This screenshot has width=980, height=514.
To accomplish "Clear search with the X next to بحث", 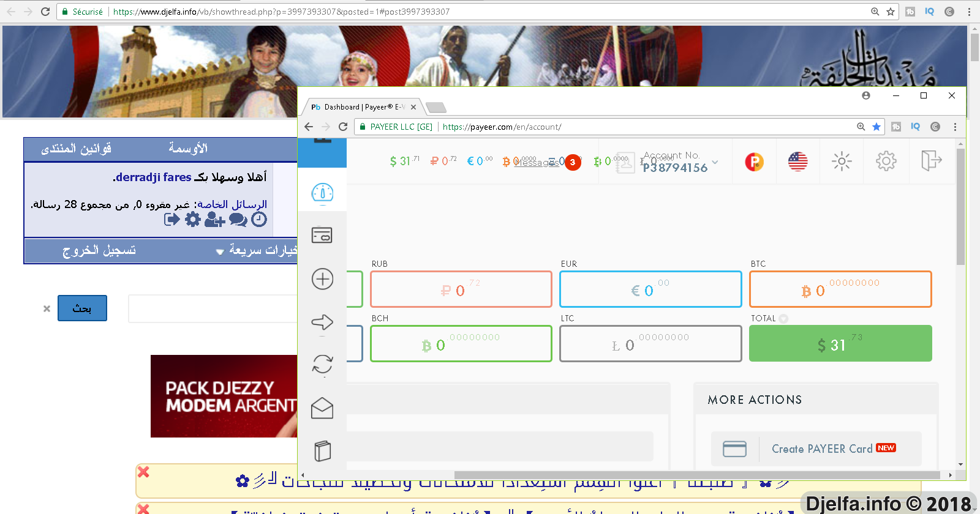I will point(47,309).
